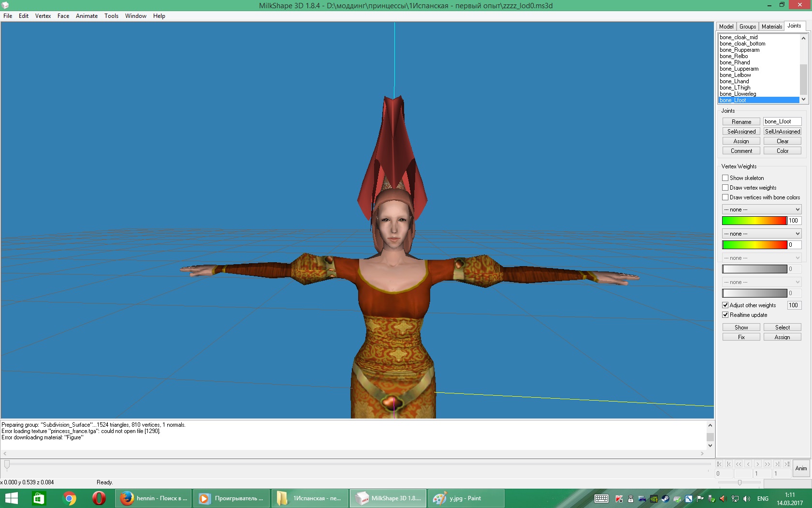The image size is (812, 508).
Task: Open the second vertex weight bone dropdown
Action: (x=762, y=234)
